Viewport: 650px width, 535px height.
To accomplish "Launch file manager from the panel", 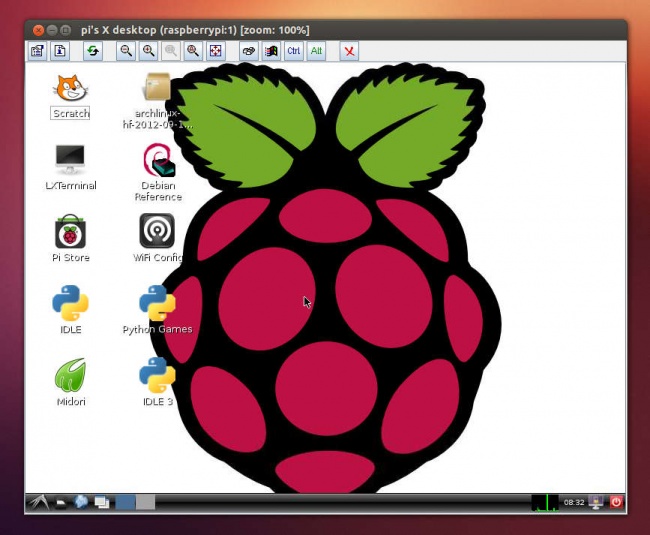I will [x=61, y=503].
